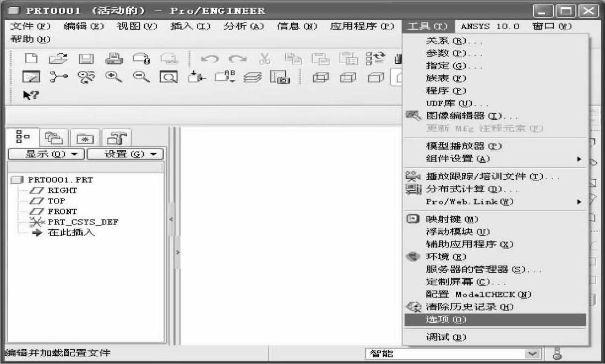The width and height of the screenshot is (605, 364).
Task: Open the 设置(G) dropdown
Action: tap(125, 154)
